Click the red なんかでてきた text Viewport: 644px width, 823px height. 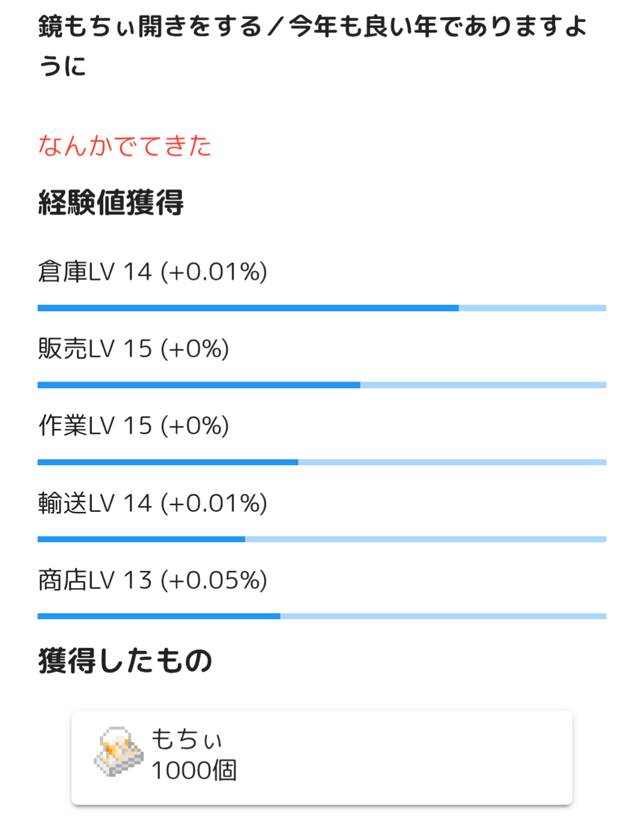coord(125,146)
